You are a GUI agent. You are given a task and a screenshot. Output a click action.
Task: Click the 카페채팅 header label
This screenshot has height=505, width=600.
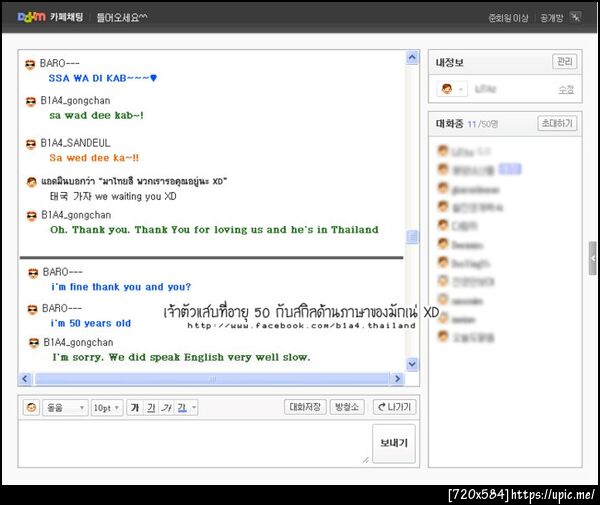67,17
